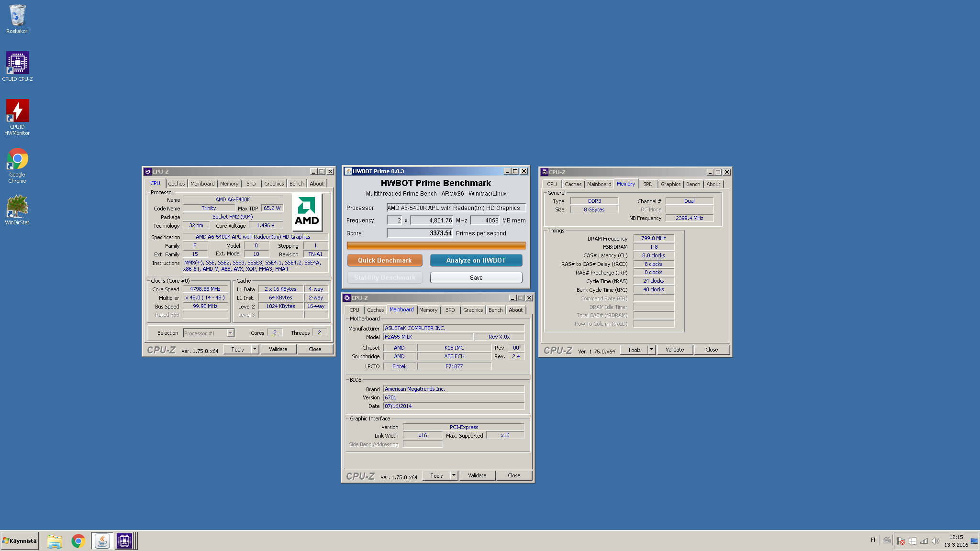
Task: Click the 4058 MB mem field
Action: click(x=485, y=220)
